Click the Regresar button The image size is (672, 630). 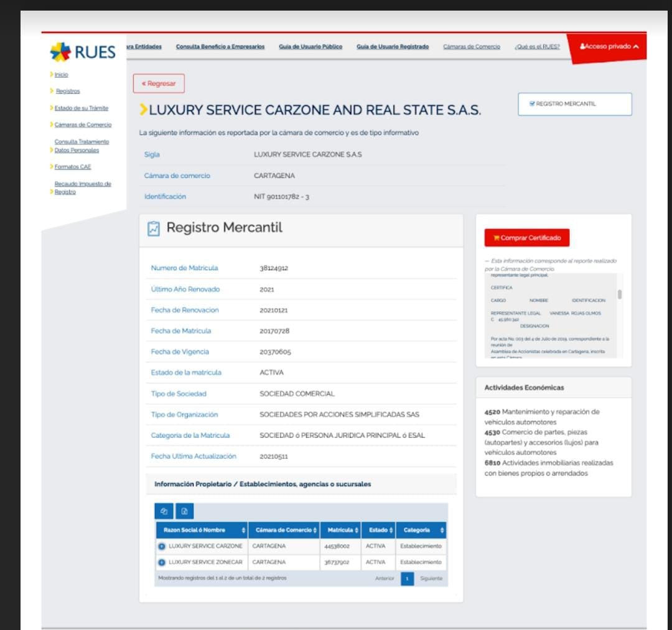pyautogui.click(x=159, y=83)
